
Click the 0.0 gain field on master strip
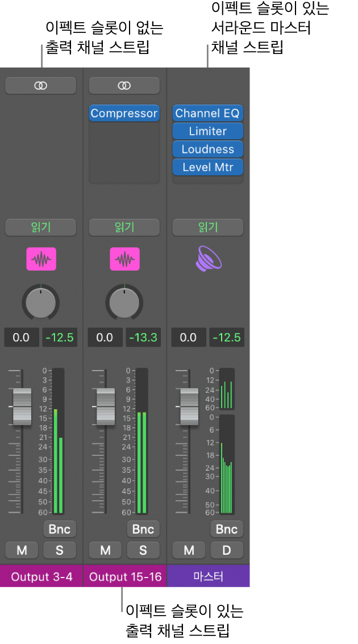coord(189,338)
